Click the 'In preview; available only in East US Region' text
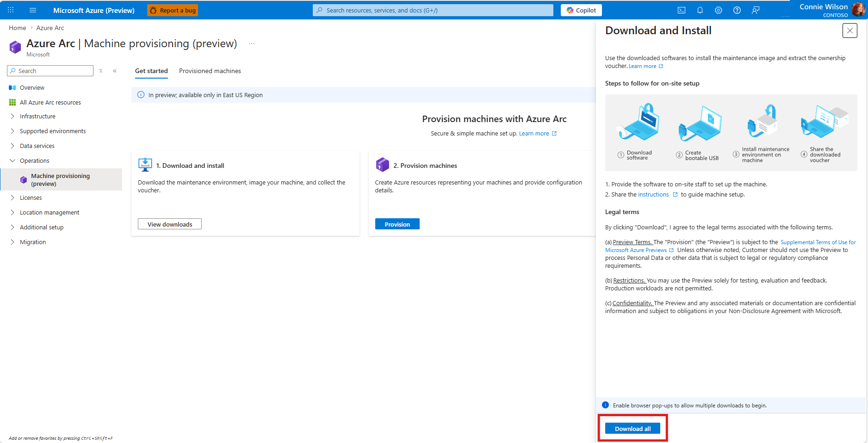This screenshot has height=443, width=868. (205, 95)
